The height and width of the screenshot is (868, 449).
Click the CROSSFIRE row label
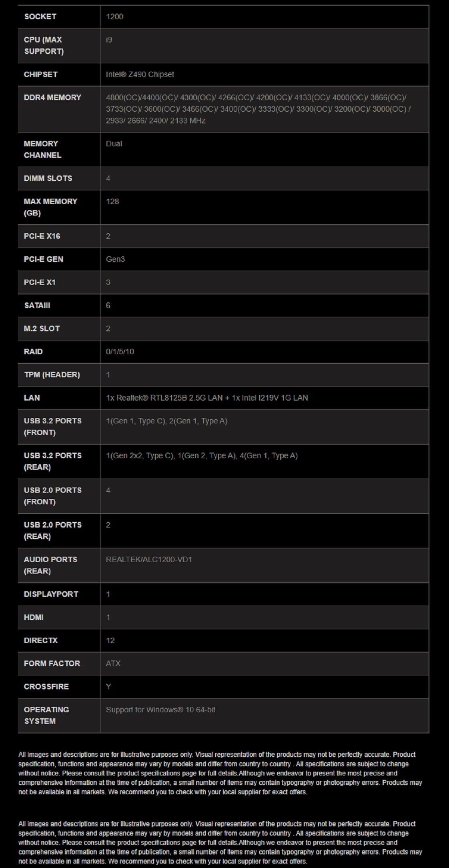pos(46,687)
